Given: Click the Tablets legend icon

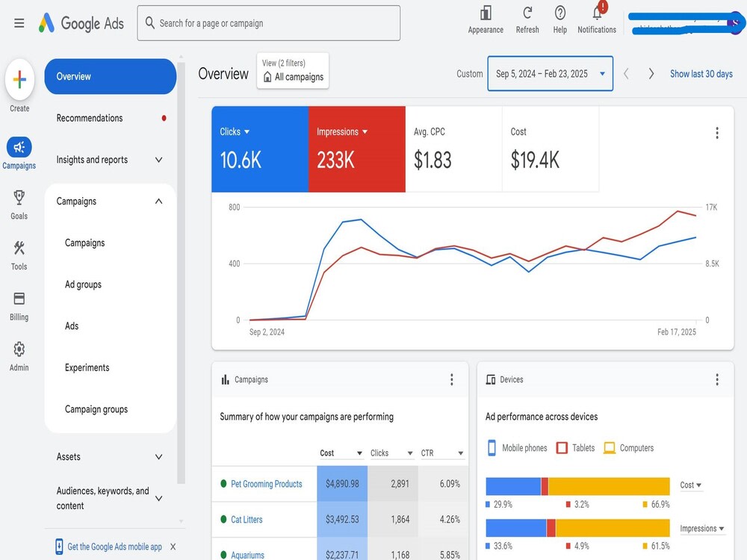Looking at the screenshot, I should click(x=562, y=447).
